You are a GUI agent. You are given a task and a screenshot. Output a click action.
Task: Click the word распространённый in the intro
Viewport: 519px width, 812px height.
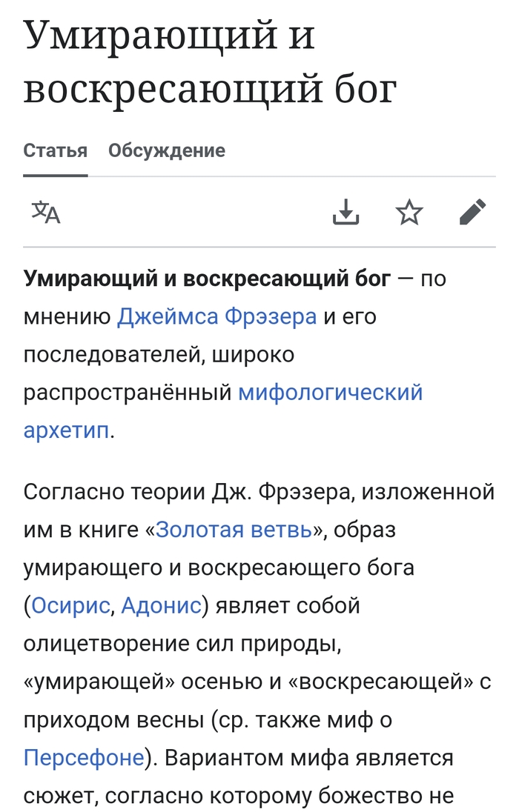point(128,392)
